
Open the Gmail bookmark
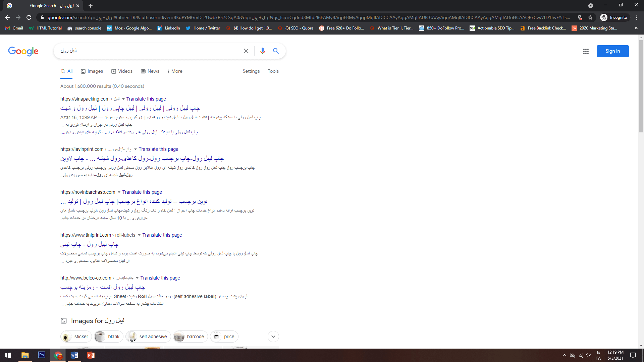(14, 28)
